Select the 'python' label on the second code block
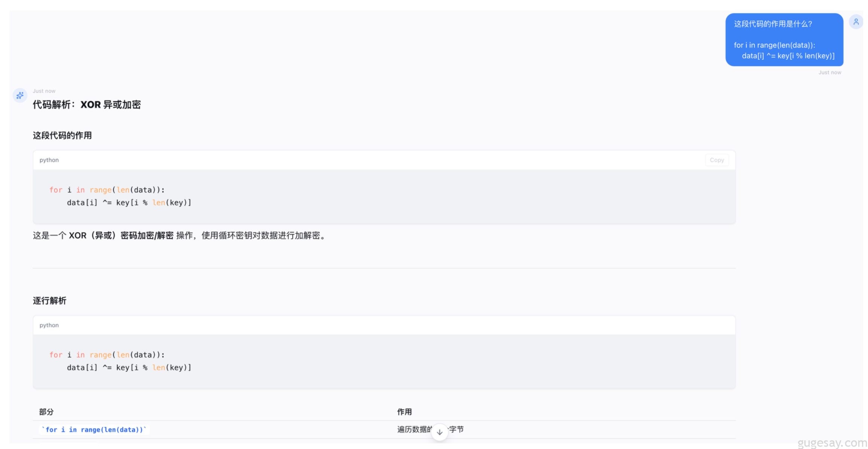Viewport: 868px width, 449px height. tap(49, 325)
